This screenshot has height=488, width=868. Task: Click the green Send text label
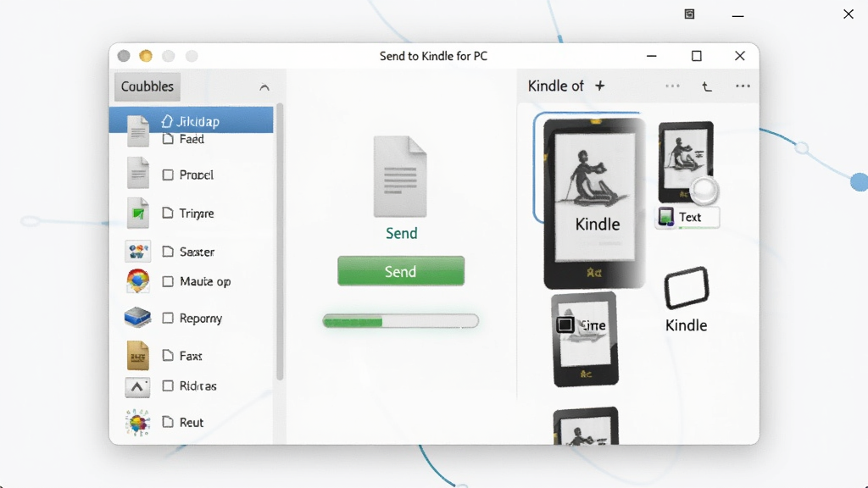click(x=401, y=233)
